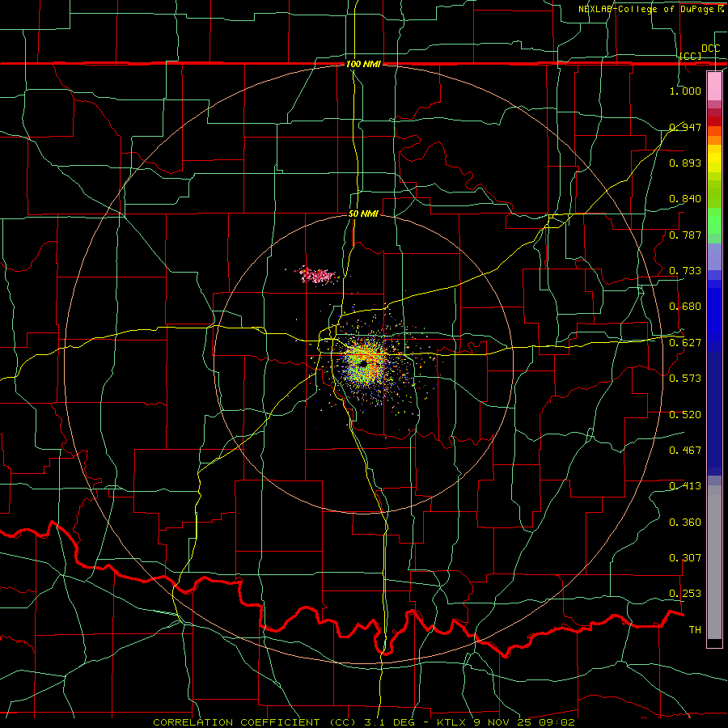728x728 pixels.
Task: Click the 1.000 scale value
Action: 685,91
